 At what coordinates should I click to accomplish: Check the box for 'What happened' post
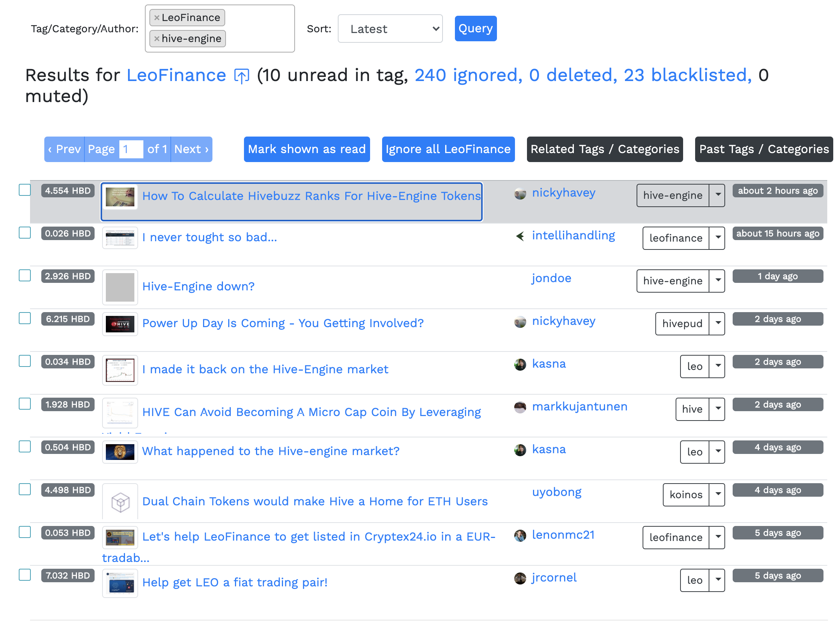coord(25,446)
